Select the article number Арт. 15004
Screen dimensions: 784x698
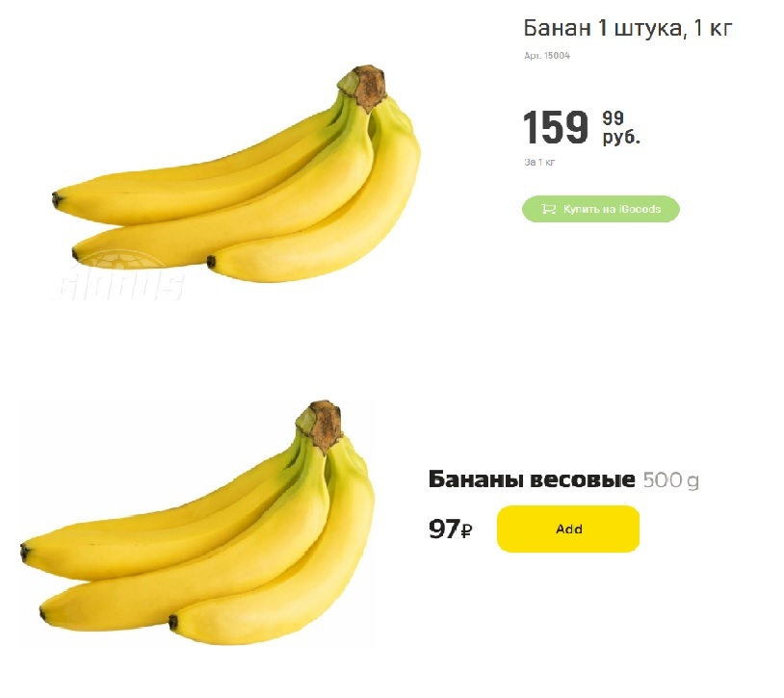click(547, 56)
